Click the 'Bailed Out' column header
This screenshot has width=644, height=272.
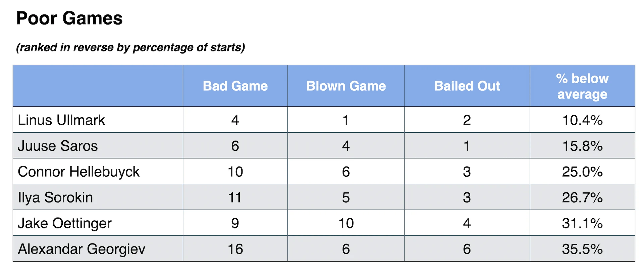coord(467,86)
